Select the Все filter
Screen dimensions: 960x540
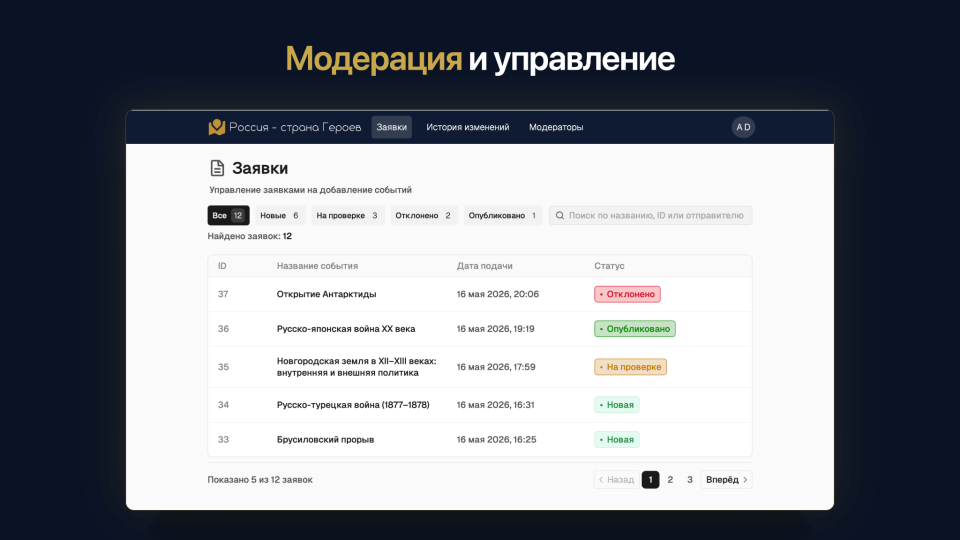(x=228, y=216)
